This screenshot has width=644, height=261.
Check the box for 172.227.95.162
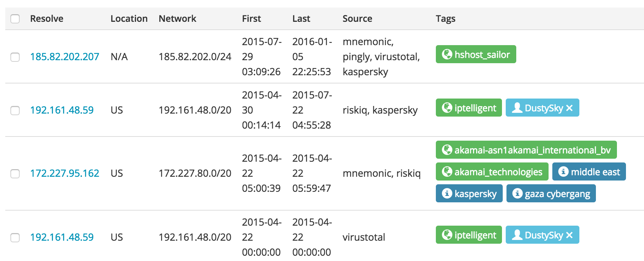[x=15, y=174]
